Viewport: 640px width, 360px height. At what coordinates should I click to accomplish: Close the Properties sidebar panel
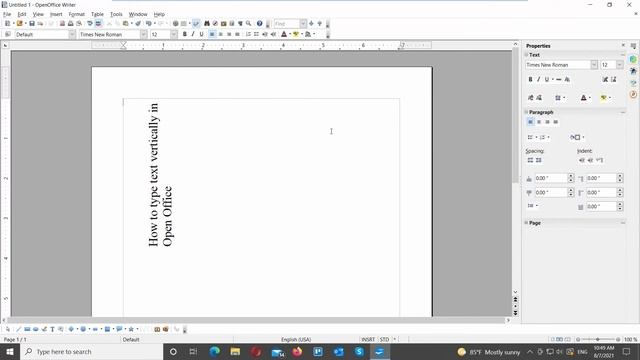(623, 45)
